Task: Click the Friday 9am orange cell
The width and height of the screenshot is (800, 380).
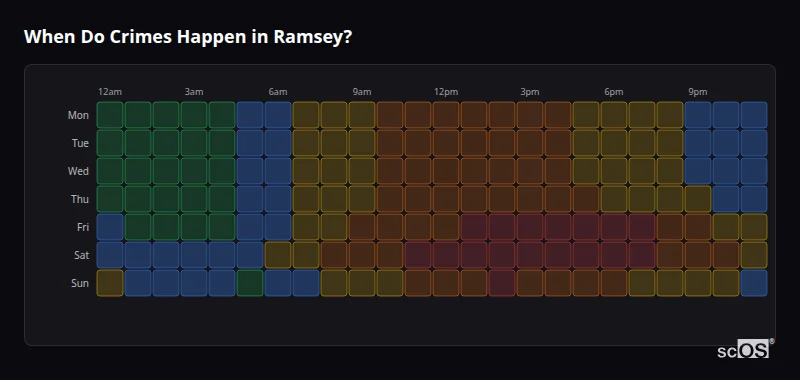Action: tap(362, 227)
